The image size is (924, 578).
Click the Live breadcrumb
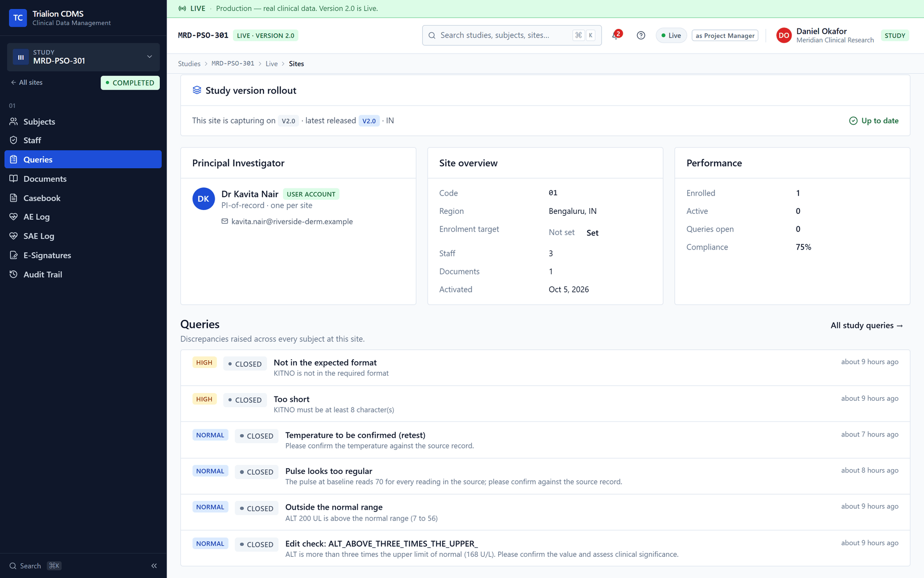(271, 64)
